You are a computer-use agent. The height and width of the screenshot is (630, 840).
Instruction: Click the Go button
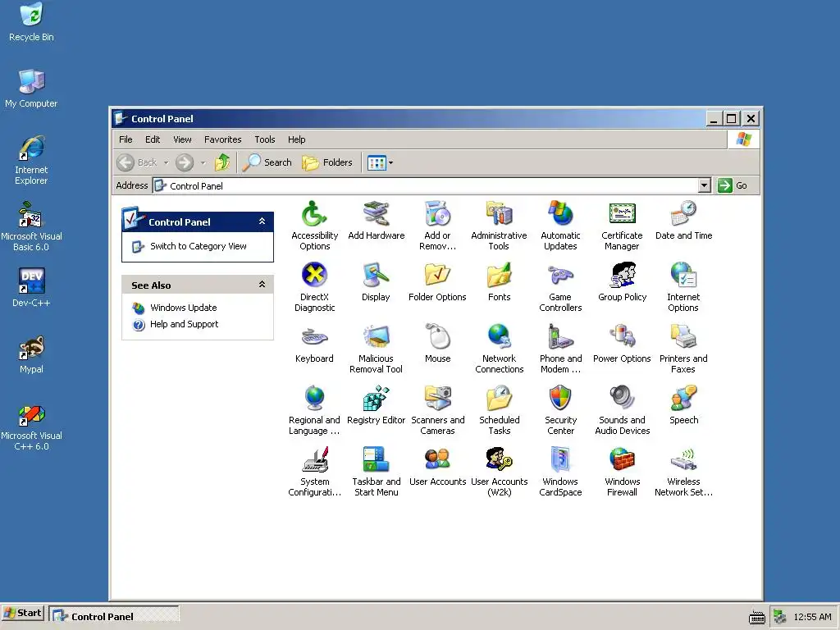[733, 185]
